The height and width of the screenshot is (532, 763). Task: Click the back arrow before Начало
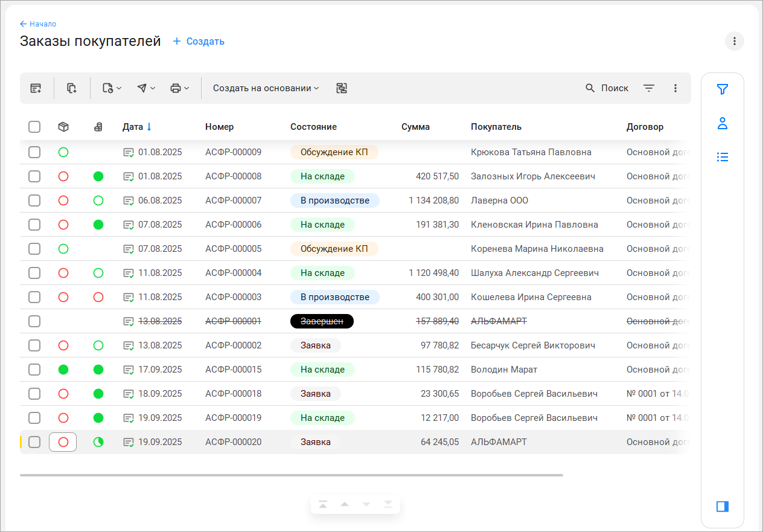(23, 24)
